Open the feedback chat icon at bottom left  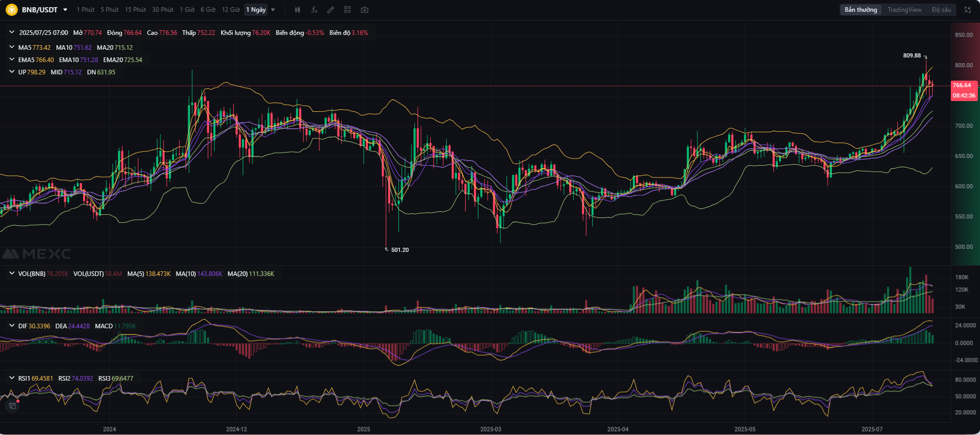[12, 406]
